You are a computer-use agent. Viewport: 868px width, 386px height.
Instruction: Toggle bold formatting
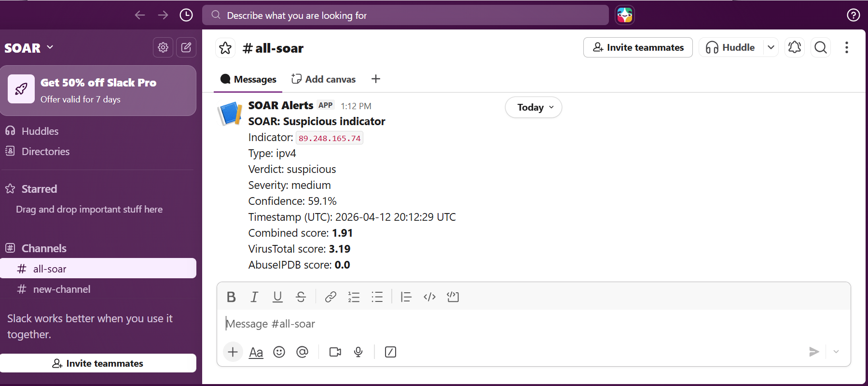(x=231, y=297)
